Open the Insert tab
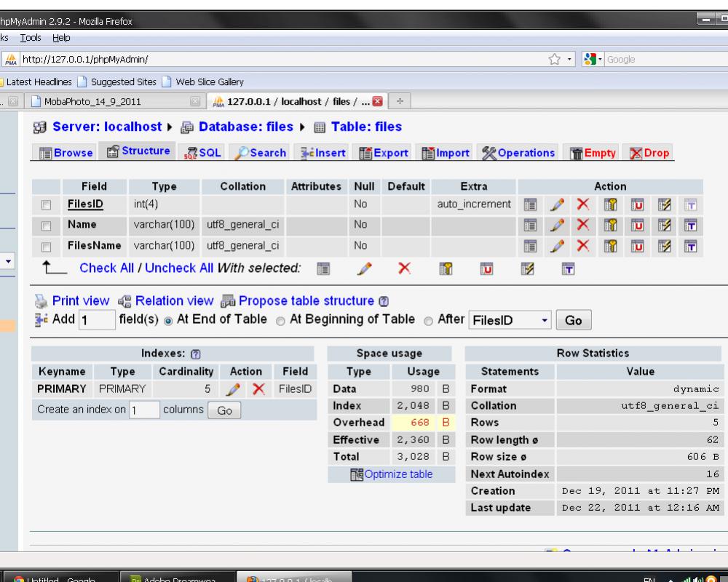 pos(323,153)
